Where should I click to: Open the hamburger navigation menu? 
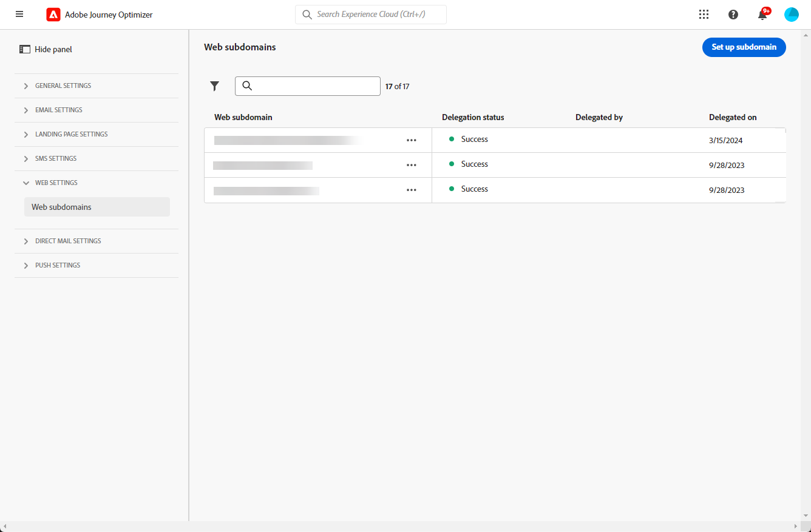pyautogui.click(x=19, y=14)
